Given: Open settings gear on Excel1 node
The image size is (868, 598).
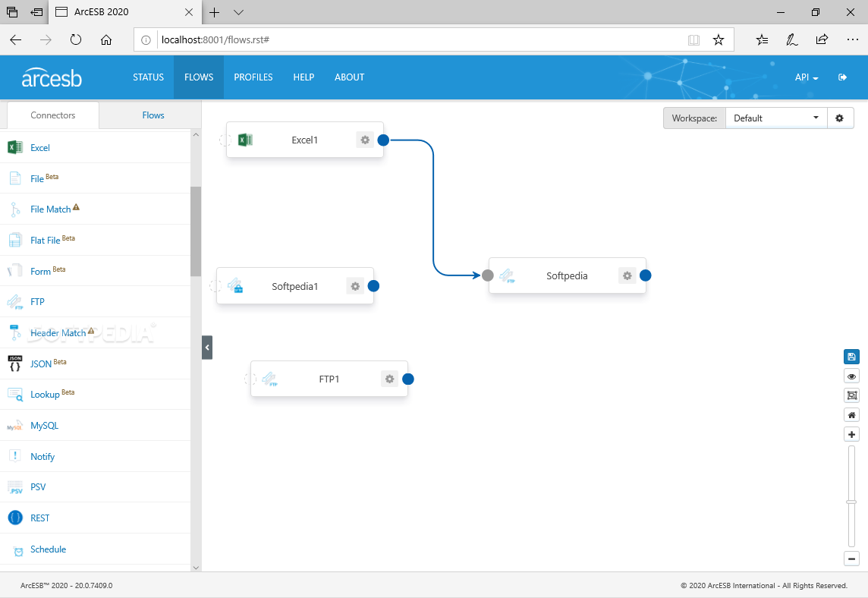Looking at the screenshot, I should coord(365,140).
